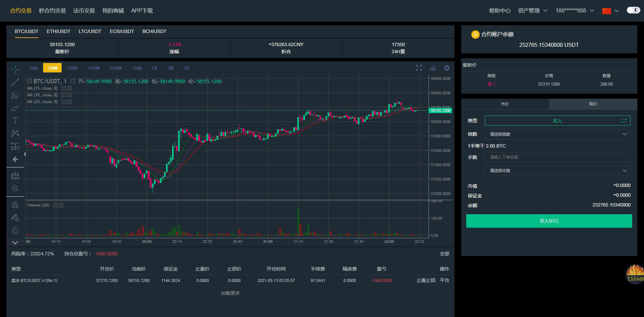Select the crosshair cursor tool

pyautogui.click(x=15, y=69)
